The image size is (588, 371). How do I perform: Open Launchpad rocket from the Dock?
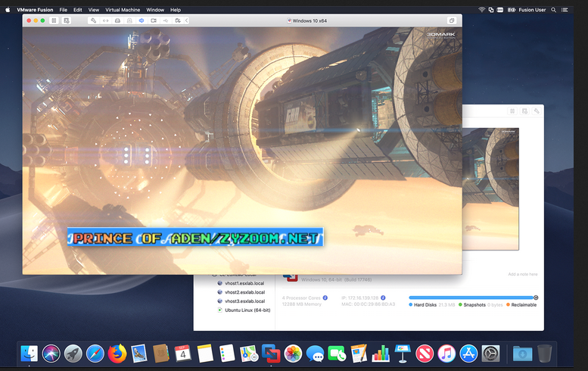pos(73,354)
